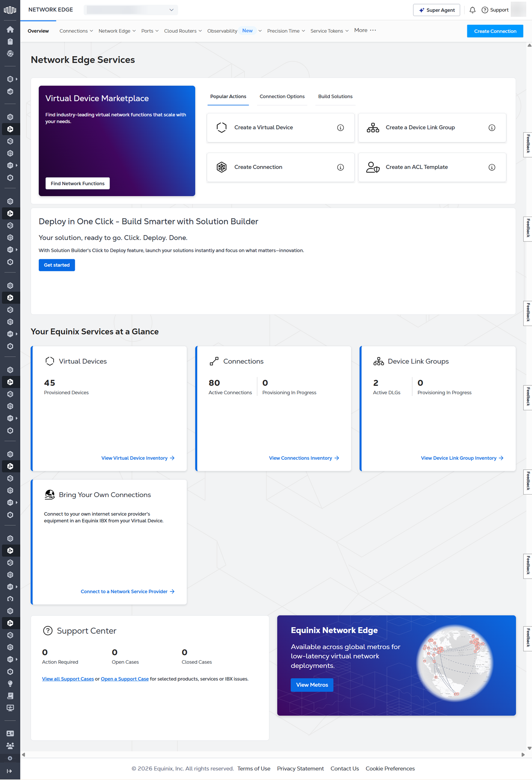The height and width of the screenshot is (780, 532).
Task: Open the monitor heartbeat icon in the sidebar
Action: pyautogui.click(x=10, y=708)
